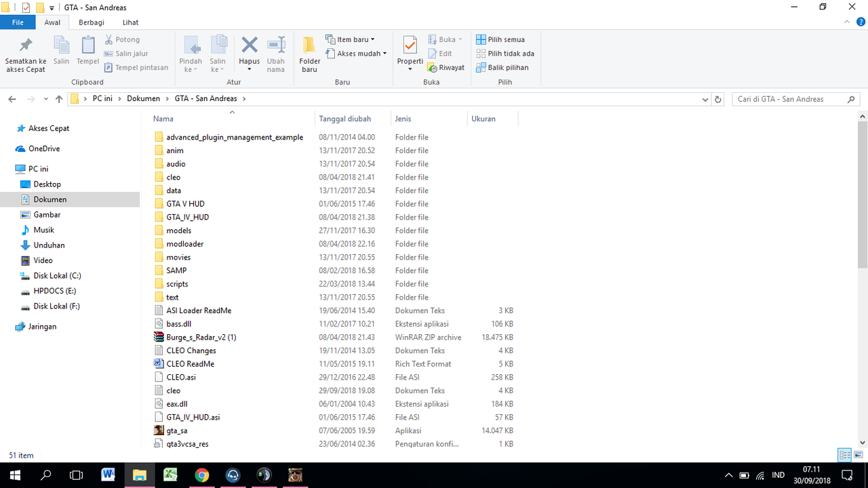Switch to large thumbnails view button

click(x=859, y=455)
